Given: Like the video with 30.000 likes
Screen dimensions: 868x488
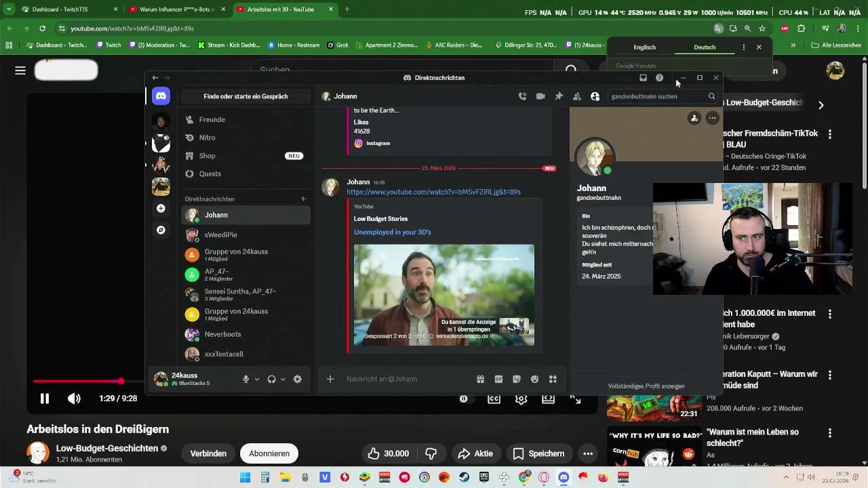Looking at the screenshot, I should tap(389, 453).
